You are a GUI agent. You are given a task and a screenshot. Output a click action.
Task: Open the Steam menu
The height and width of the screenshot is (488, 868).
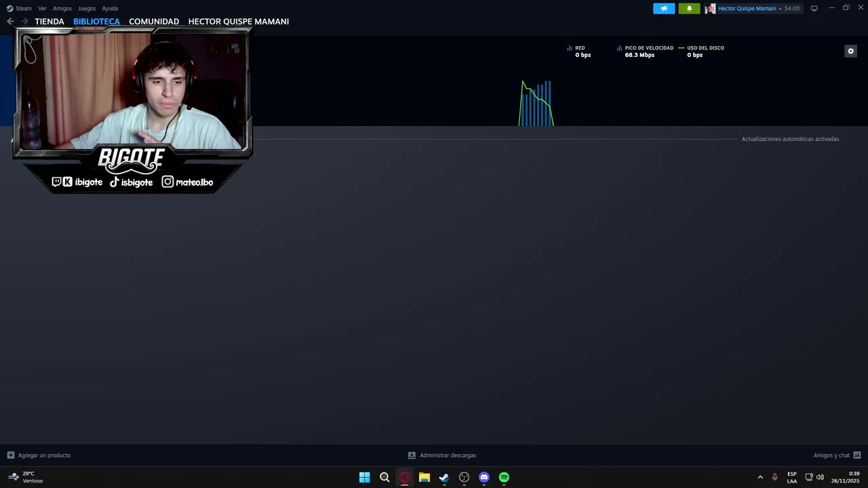[19, 8]
